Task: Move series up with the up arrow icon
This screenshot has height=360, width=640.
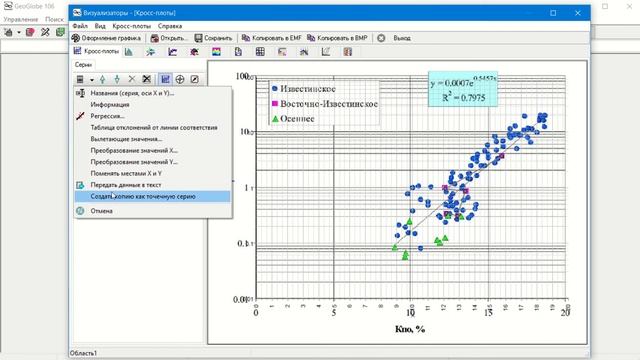Action: (102, 79)
